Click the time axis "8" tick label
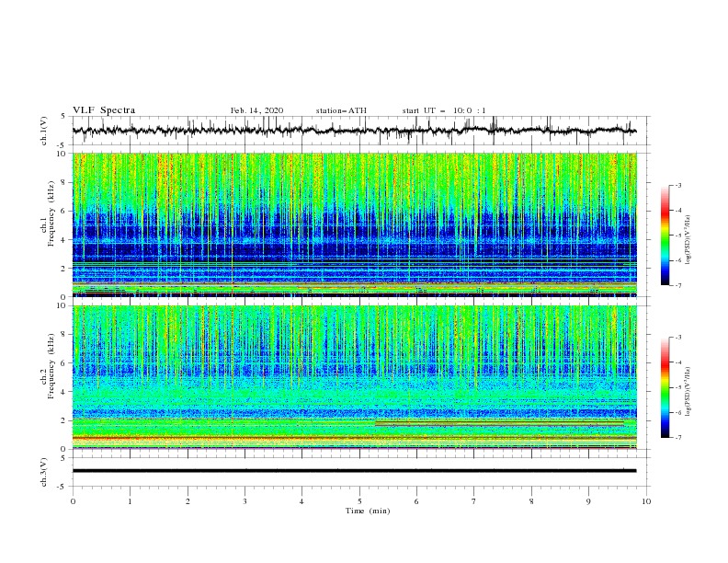 coord(531,501)
